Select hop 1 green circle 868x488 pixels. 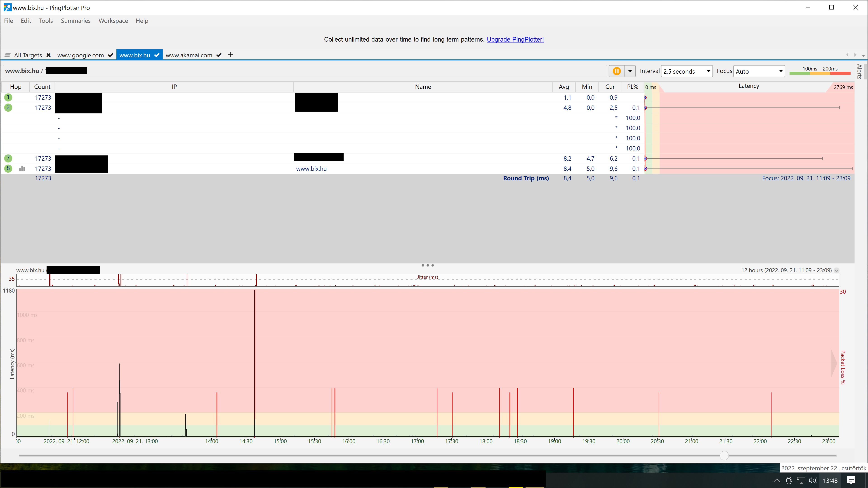[8, 97]
